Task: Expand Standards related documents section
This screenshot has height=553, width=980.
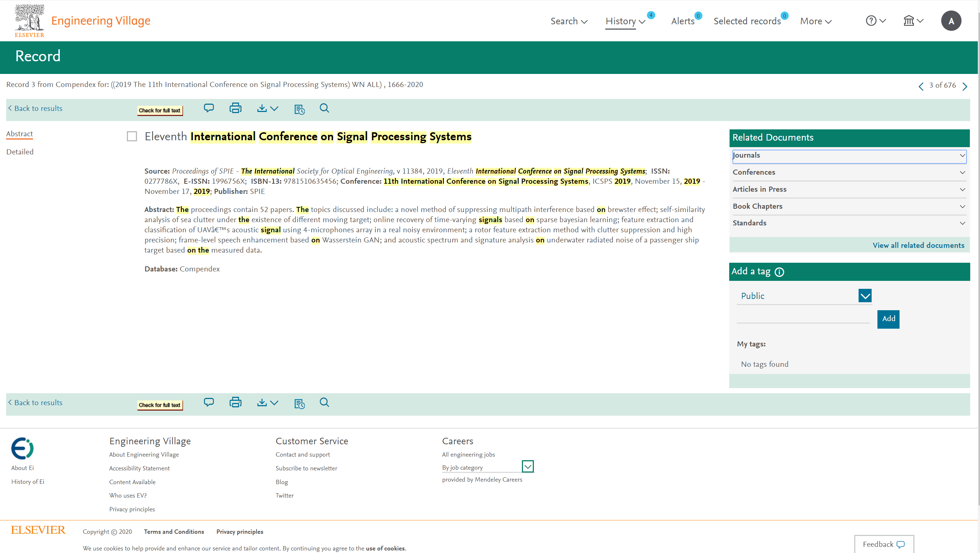Action: [849, 223]
